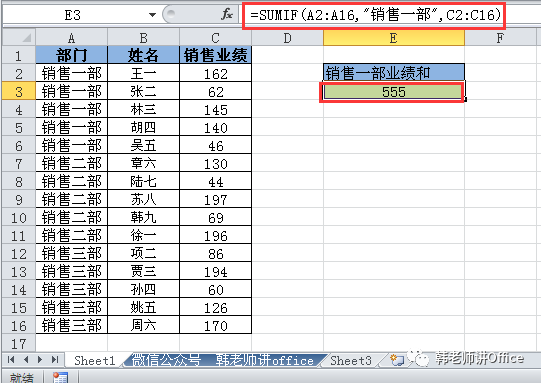The height and width of the screenshot is (383, 541).
Task: Click sales value 170
Action: [x=216, y=325]
